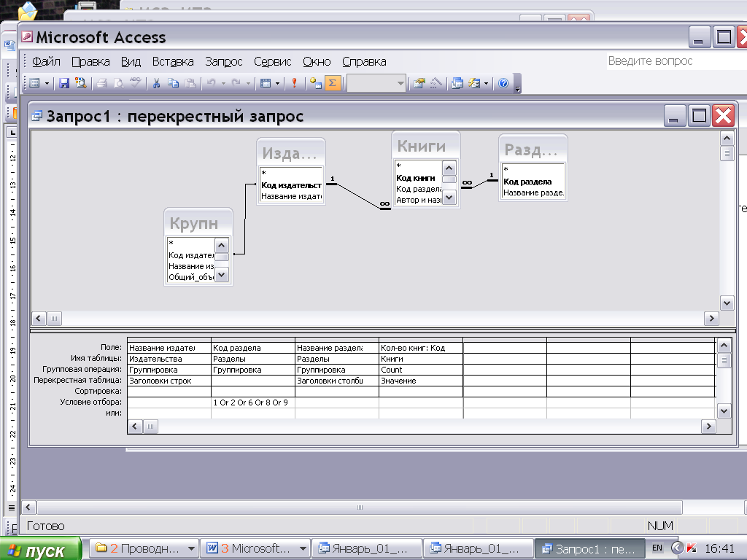Click the Copy icon in the toolbar

(174, 83)
